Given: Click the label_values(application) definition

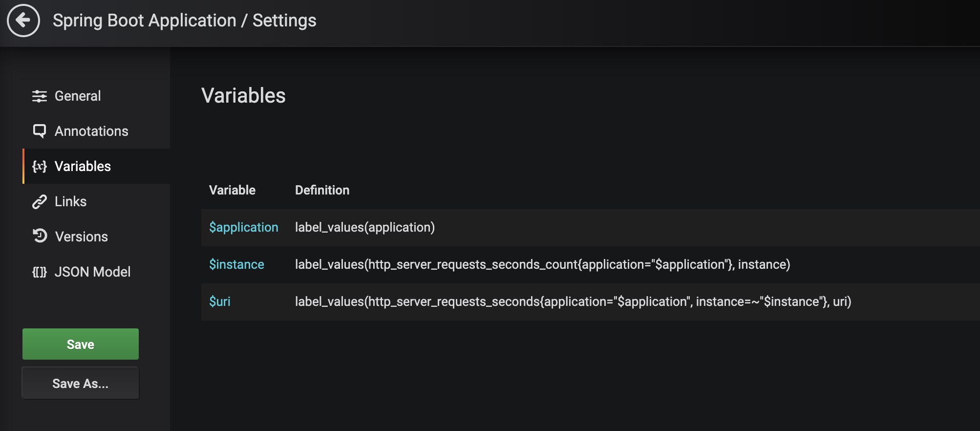Looking at the screenshot, I should pos(364,227).
